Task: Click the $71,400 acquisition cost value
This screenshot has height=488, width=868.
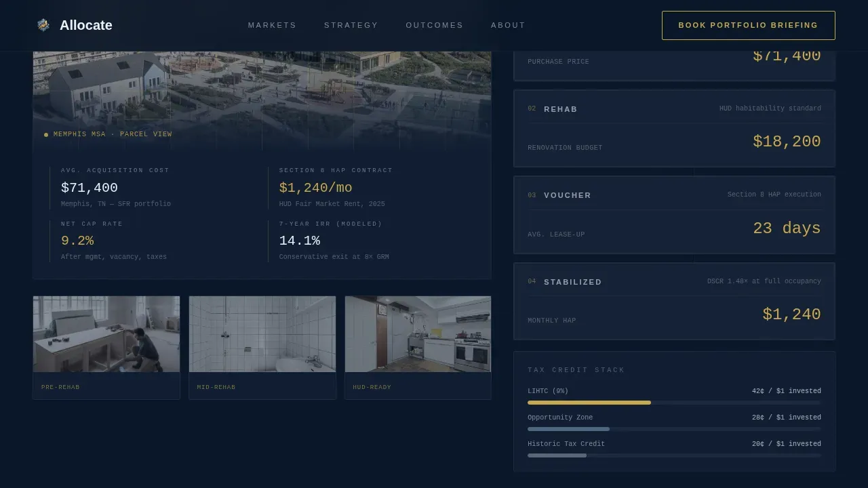Action: click(90, 188)
